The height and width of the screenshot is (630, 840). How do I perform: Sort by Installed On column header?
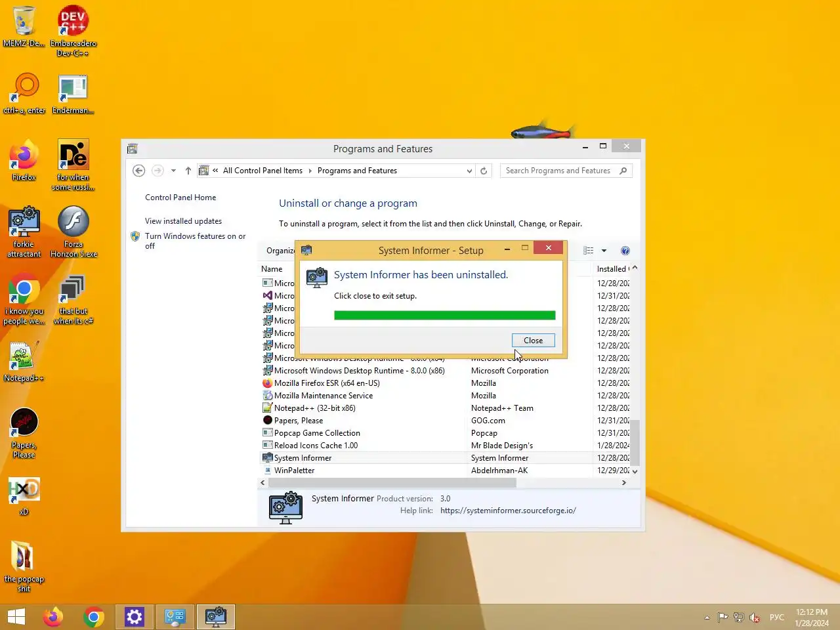click(x=612, y=269)
